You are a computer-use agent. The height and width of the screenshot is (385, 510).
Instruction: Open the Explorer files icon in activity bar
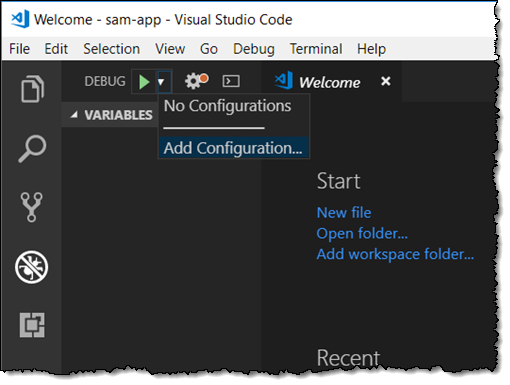[32, 89]
